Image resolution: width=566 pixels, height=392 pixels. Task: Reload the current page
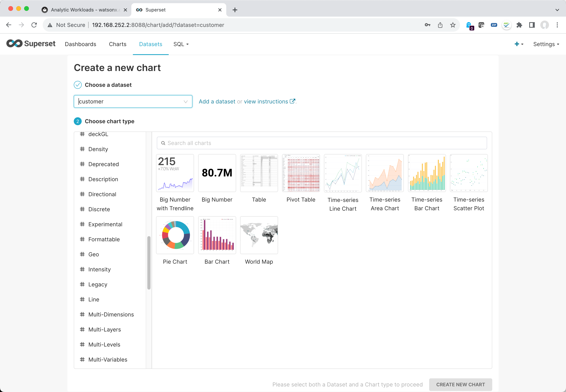pyautogui.click(x=34, y=25)
